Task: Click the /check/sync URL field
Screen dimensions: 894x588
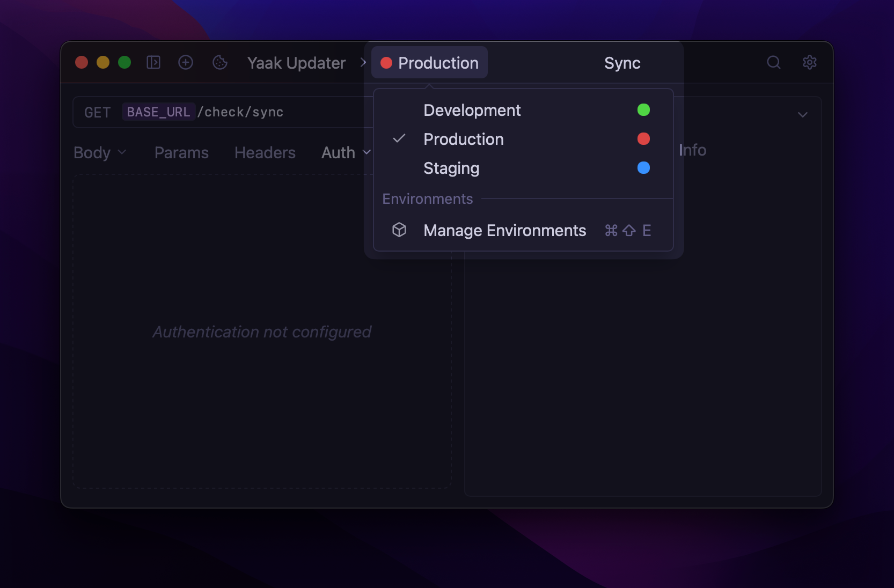Action: point(241,112)
